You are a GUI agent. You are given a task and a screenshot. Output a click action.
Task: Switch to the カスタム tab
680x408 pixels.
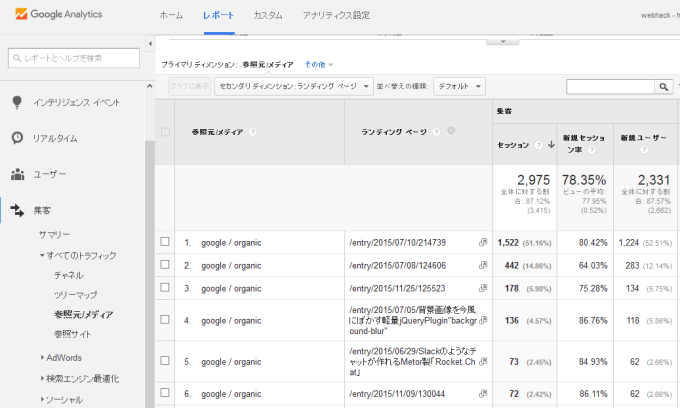pos(267,16)
